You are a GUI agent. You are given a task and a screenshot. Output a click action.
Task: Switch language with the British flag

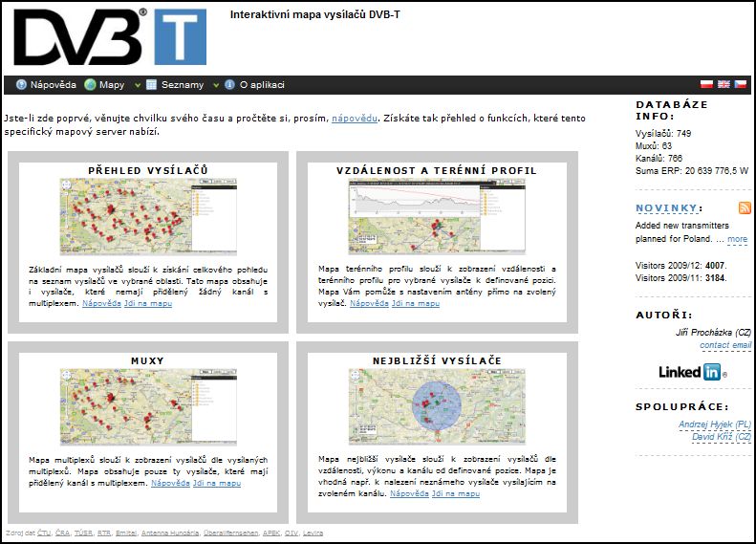coord(724,85)
